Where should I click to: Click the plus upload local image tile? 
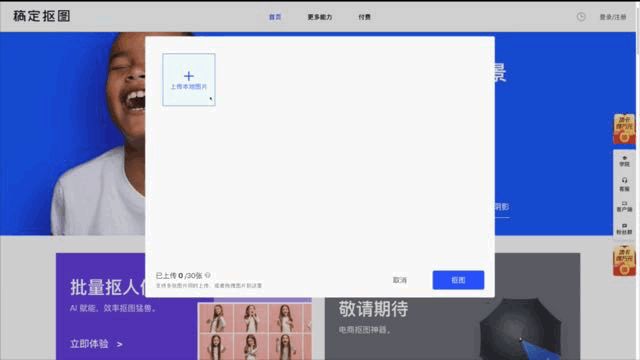pos(189,80)
